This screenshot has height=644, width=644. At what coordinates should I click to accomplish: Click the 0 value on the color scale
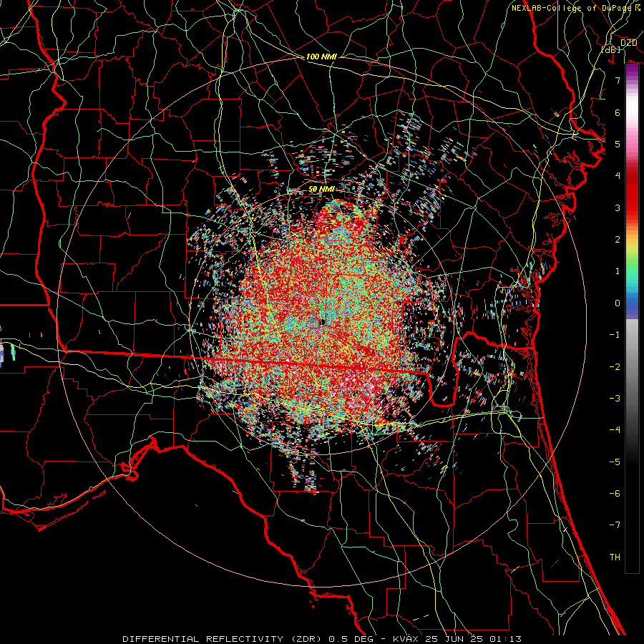click(618, 303)
